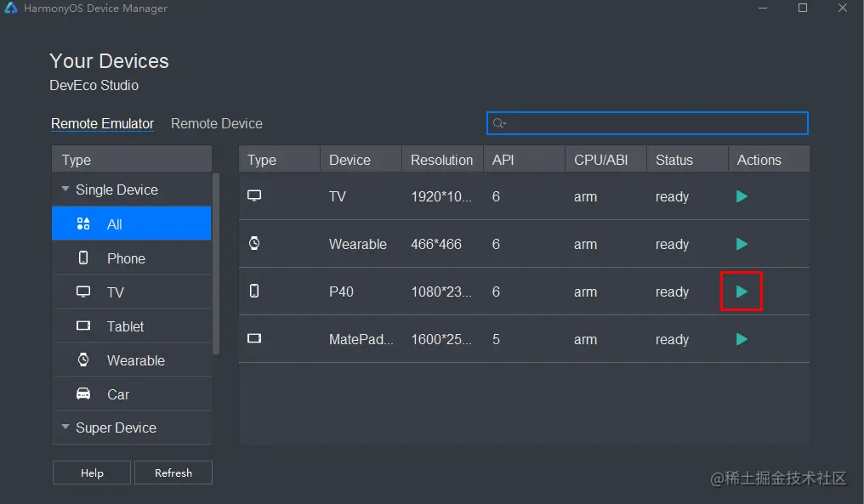Start the Wearable emulator play icon
This screenshot has width=864, height=504.
point(742,244)
